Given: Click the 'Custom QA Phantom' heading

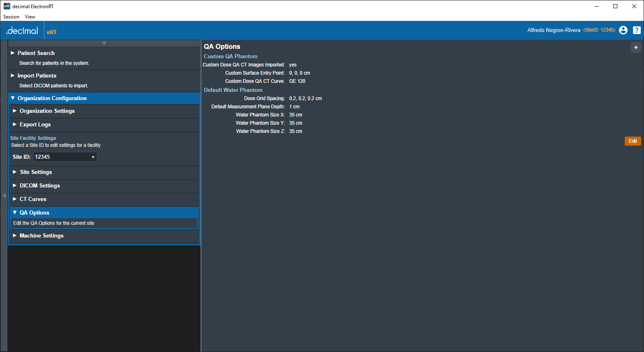Looking at the screenshot, I should point(231,56).
